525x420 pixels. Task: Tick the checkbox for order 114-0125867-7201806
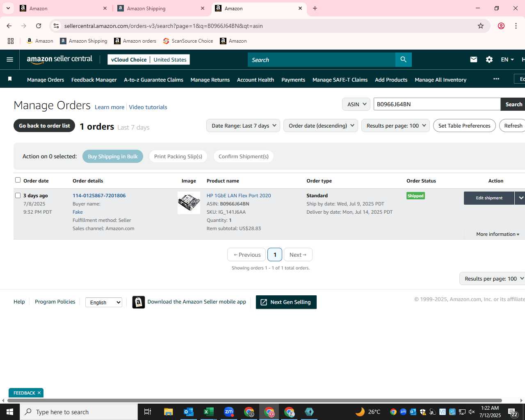tap(18, 195)
